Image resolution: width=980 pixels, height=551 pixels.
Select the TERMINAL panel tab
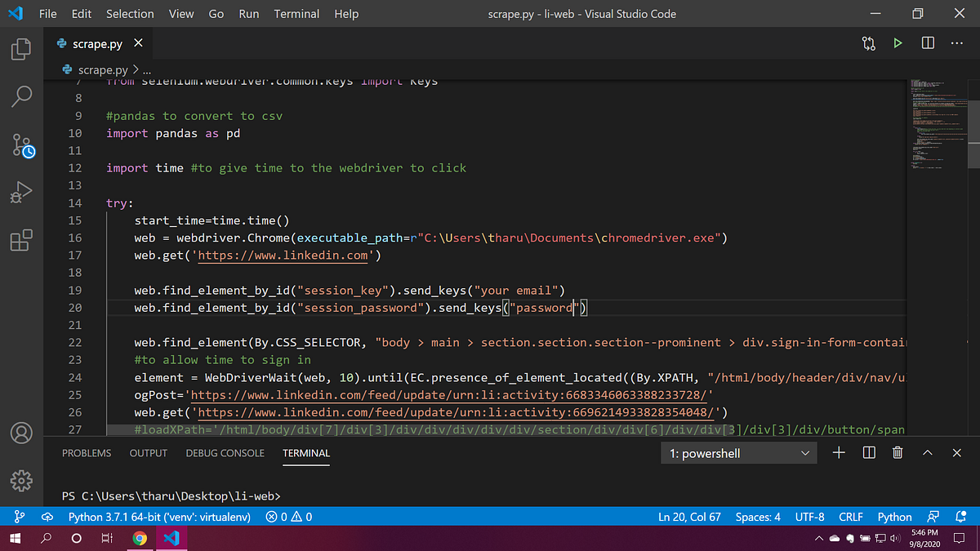306,453
